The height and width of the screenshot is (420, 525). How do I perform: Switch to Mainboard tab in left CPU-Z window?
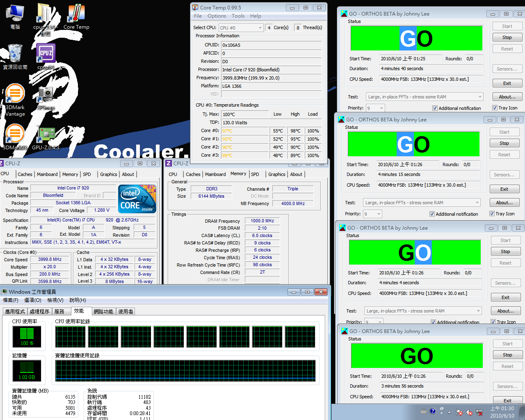pos(47,174)
